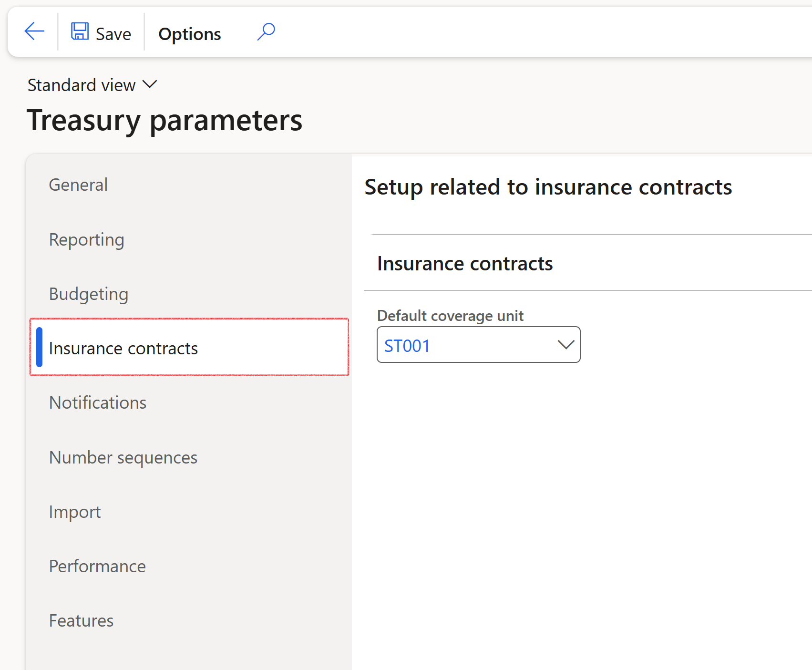The image size is (812, 670).
Task: Select the Budgeting tab
Action: tap(89, 294)
